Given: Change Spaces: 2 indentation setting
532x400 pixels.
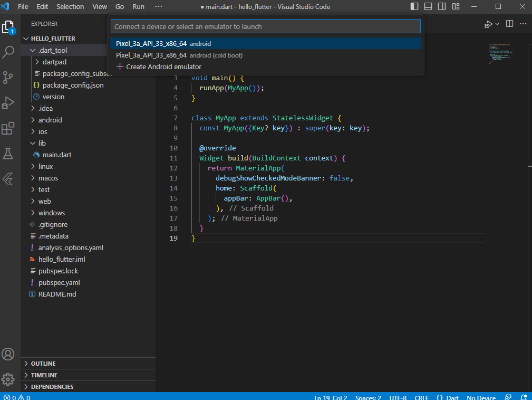Looking at the screenshot, I should point(368,397).
